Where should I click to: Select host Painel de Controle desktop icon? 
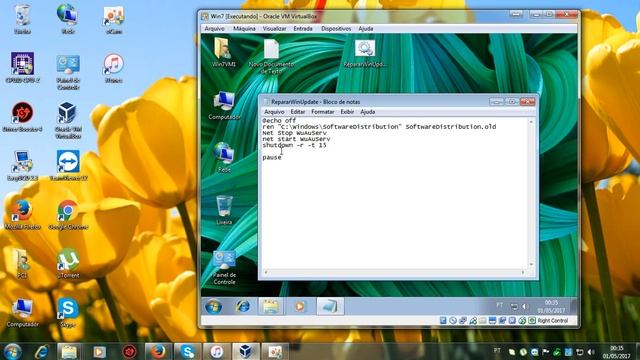tap(68, 72)
